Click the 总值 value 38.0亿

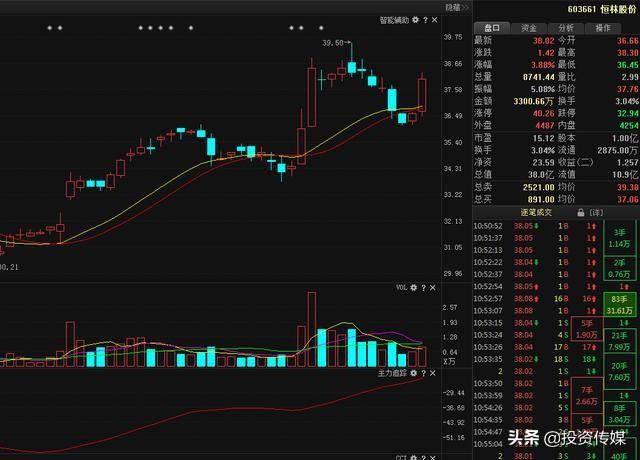pos(543,175)
